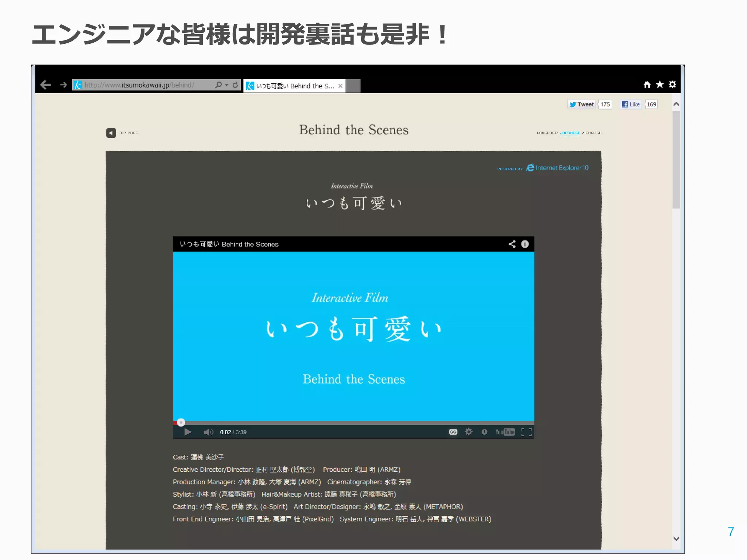
Task: Click the Front End Engineer credit (PixelGrid)
Action: click(x=253, y=519)
